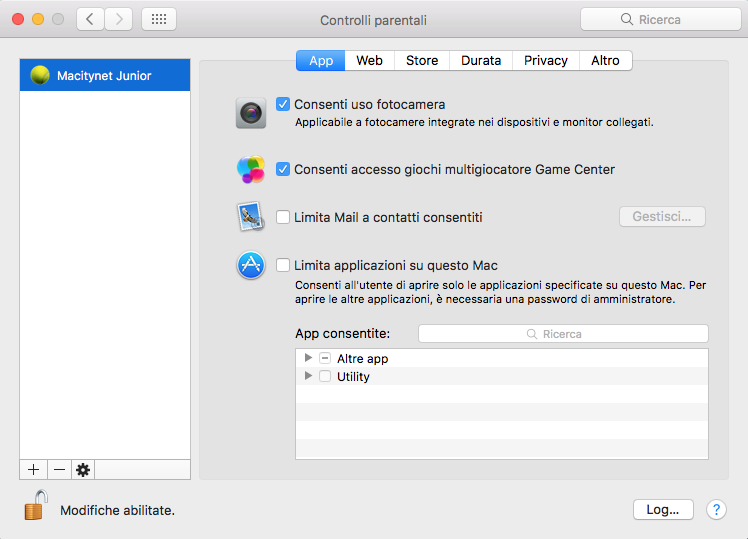The image size is (748, 539).
Task: Show all preferences grid button
Action: click(x=159, y=19)
